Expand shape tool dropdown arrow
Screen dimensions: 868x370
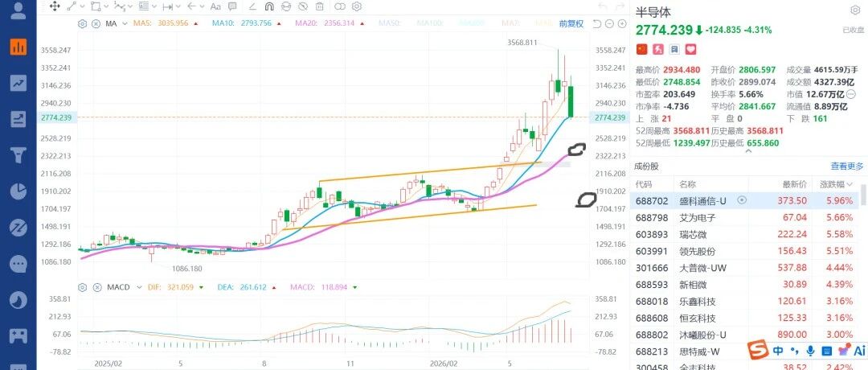(106, 6)
